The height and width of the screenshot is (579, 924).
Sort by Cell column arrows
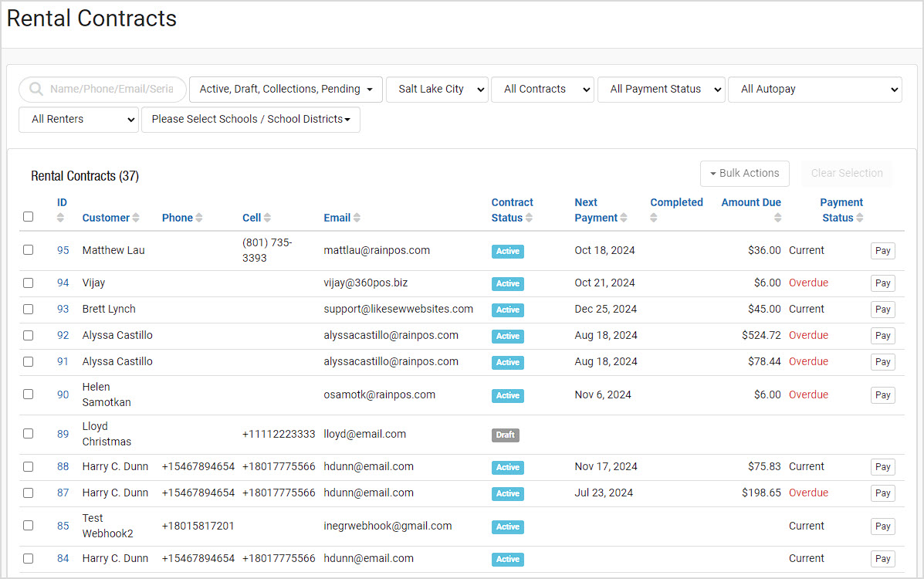click(x=268, y=218)
